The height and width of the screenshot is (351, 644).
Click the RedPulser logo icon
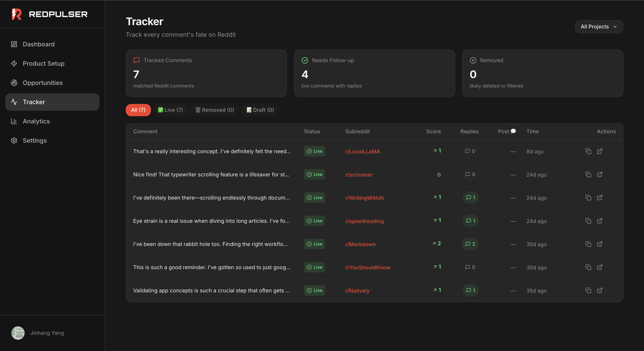click(x=16, y=14)
